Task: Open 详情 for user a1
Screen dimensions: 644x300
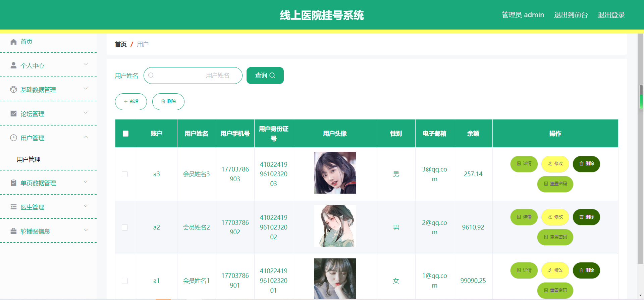Action: (524, 270)
